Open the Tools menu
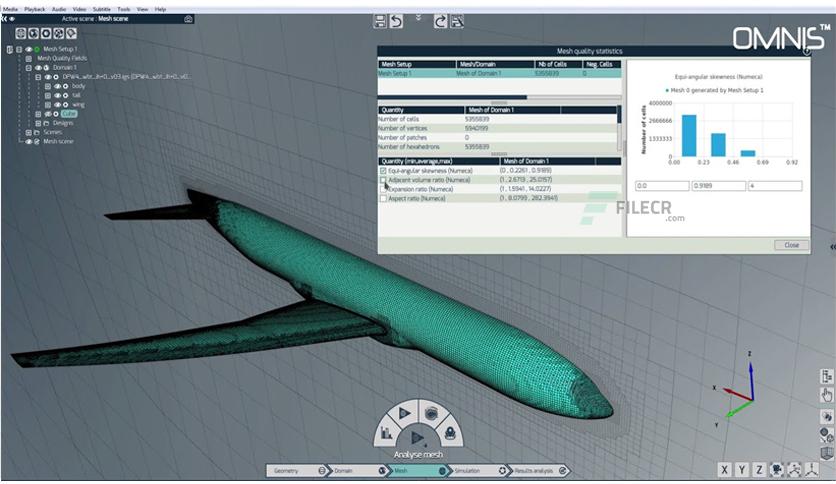Viewport: 836px width, 484px height. [124, 9]
